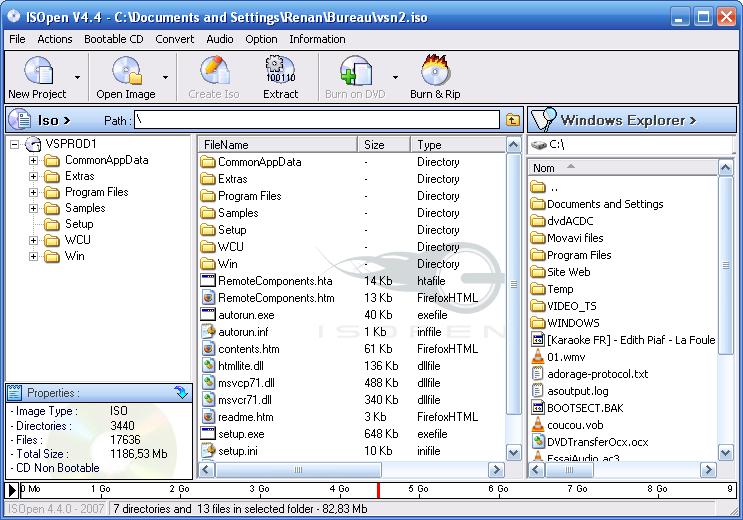Click the red marker on capacity bar

(378, 490)
